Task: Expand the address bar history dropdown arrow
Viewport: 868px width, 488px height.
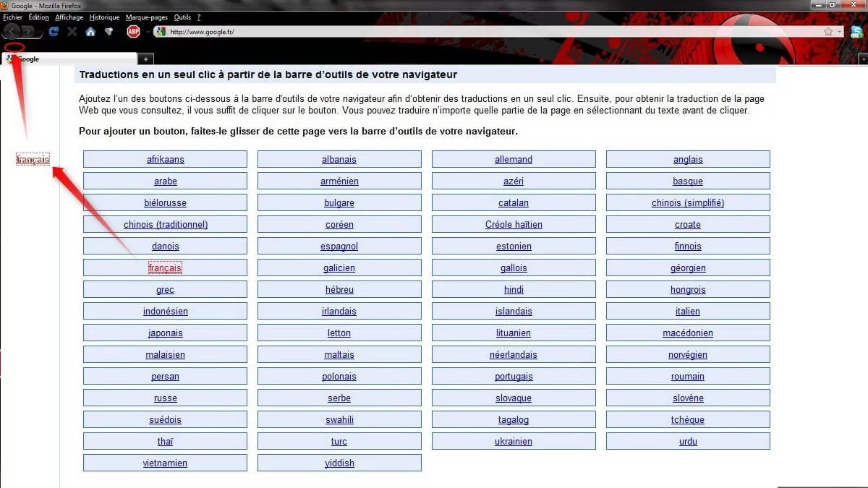Action: [x=839, y=32]
